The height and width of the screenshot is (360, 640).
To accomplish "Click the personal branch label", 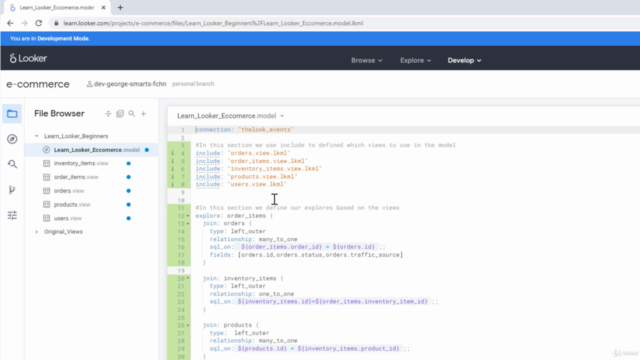I will click(x=193, y=84).
